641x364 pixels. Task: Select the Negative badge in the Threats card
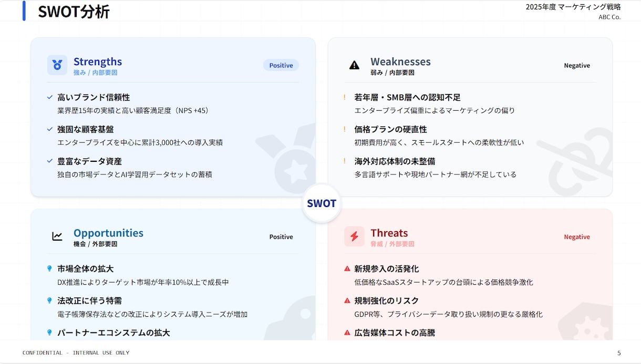(577, 236)
